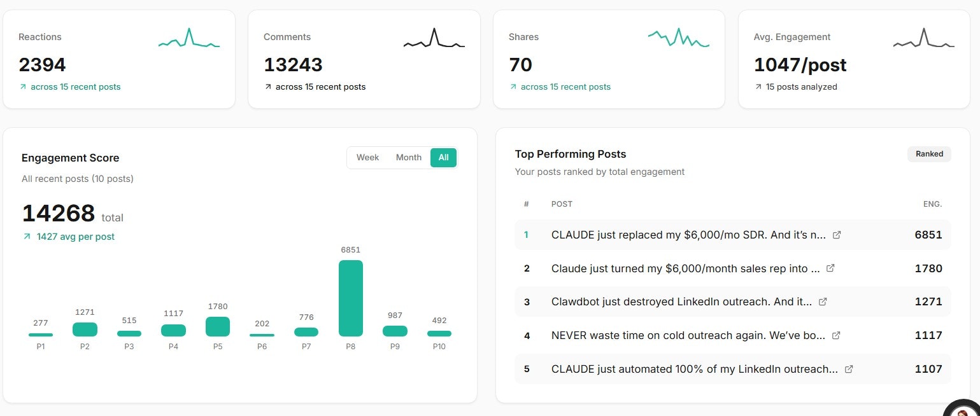Click the Top Performing Posts heading
The width and height of the screenshot is (980, 416).
click(x=571, y=154)
